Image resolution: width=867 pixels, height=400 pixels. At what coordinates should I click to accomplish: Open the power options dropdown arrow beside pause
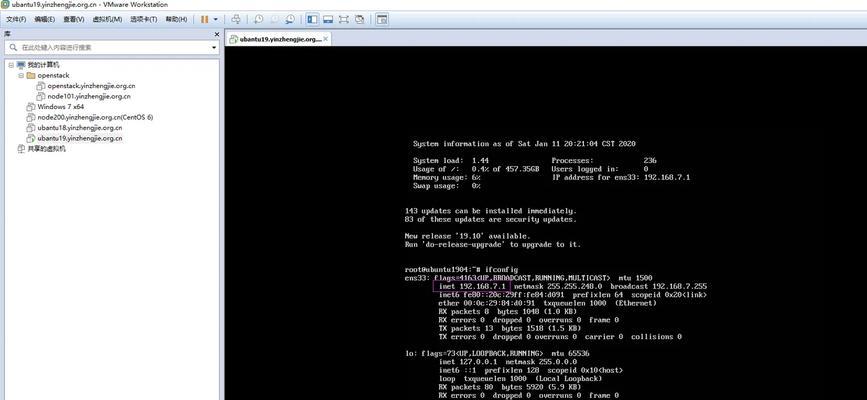pos(216,19)
